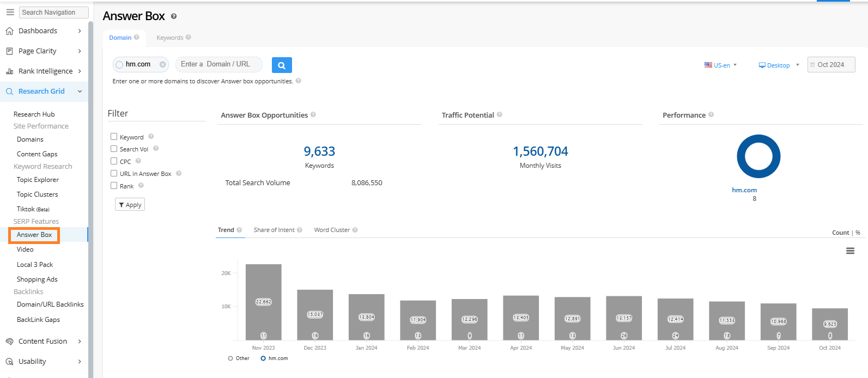The height and width of the screenshot is (378, 868).
Task: Click help icon beside Answer Box title
Action: point(174,16)
